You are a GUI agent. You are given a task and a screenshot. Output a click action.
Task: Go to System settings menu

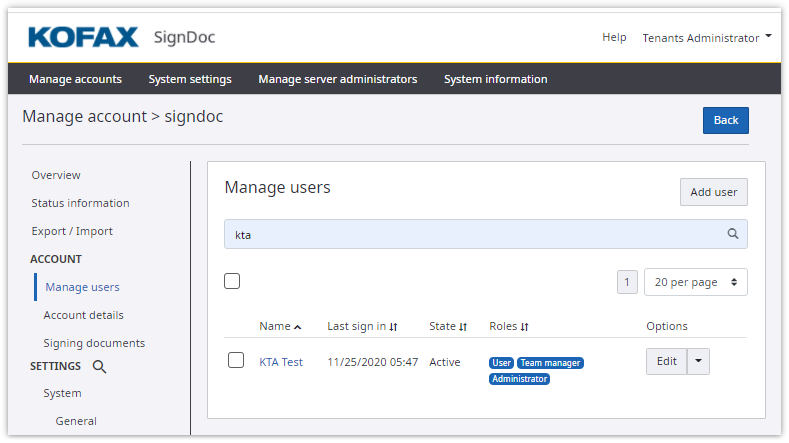190,79
